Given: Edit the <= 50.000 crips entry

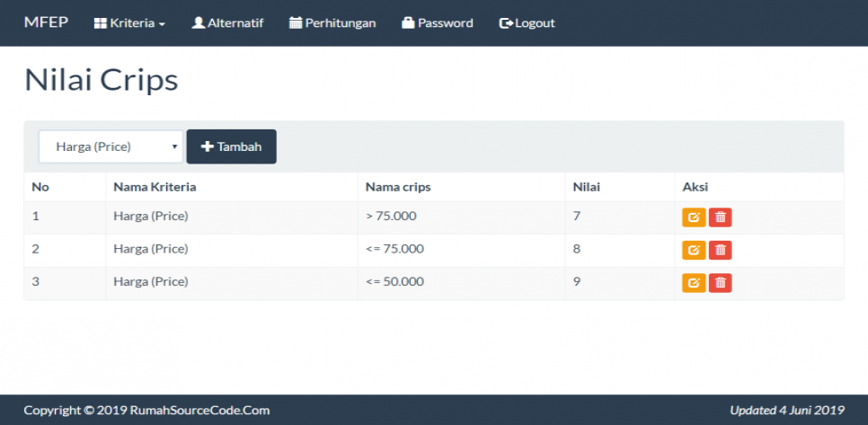Looking at the screenshot, I should (x=694, y=283).
